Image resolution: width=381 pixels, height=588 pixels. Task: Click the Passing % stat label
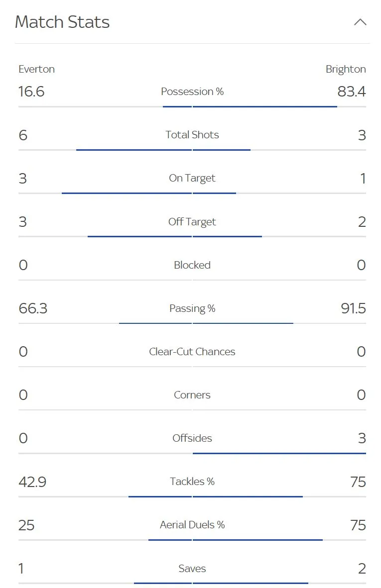[x=192, y=308]
